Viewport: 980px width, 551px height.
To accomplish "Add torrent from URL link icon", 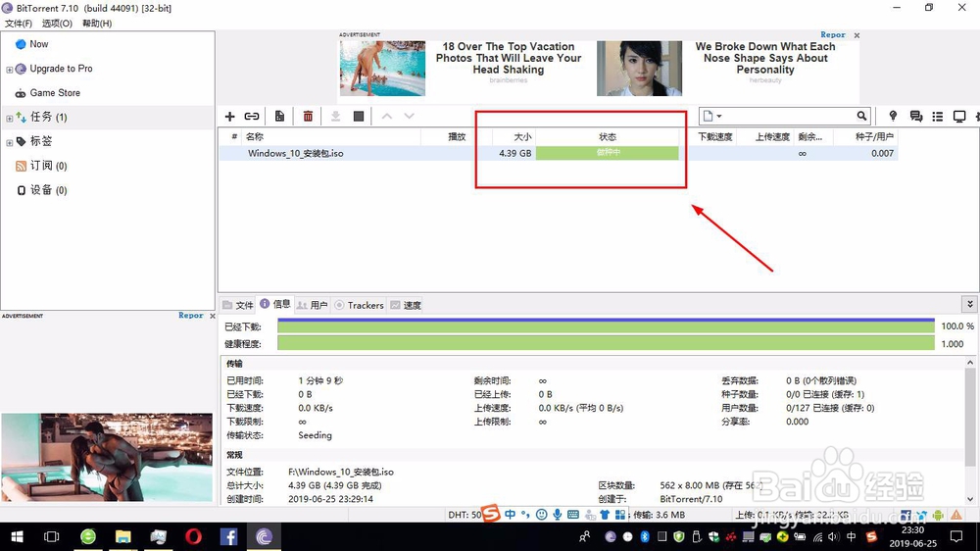I will (x=252, y=117).
